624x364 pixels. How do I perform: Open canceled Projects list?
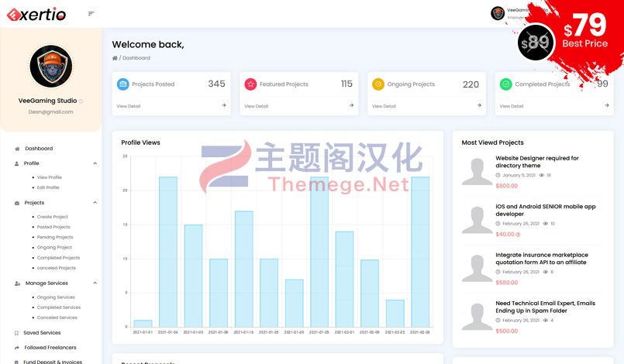click(x=57, y=268)
